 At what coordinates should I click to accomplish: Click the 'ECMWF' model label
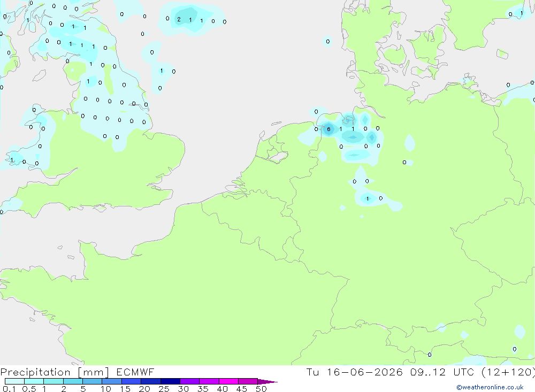coord(135,372)
